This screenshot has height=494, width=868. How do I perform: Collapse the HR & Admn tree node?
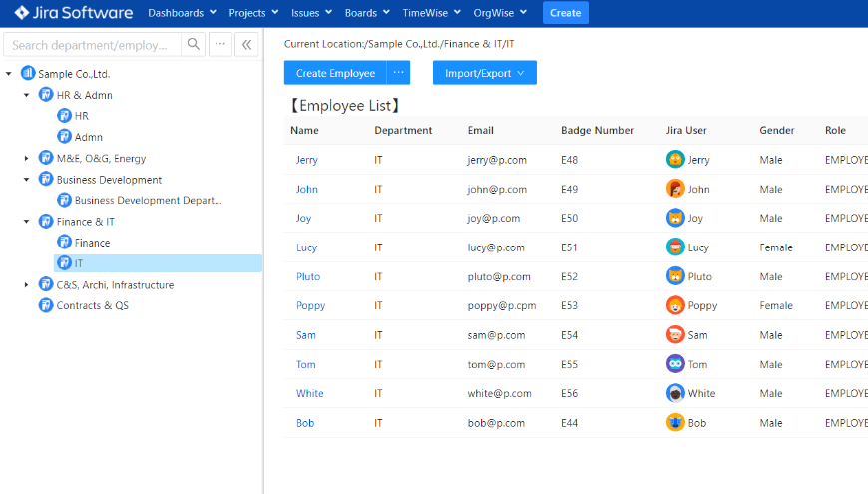27,96
